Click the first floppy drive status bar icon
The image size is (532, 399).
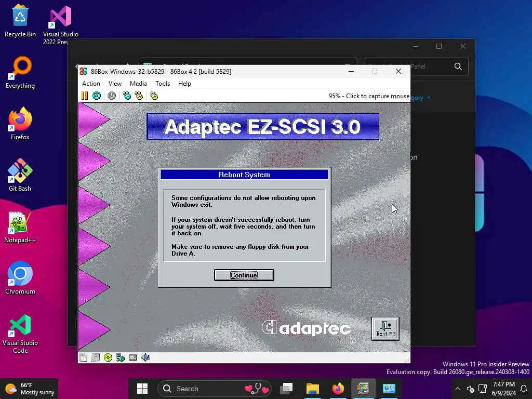click(x=83, y=357)
